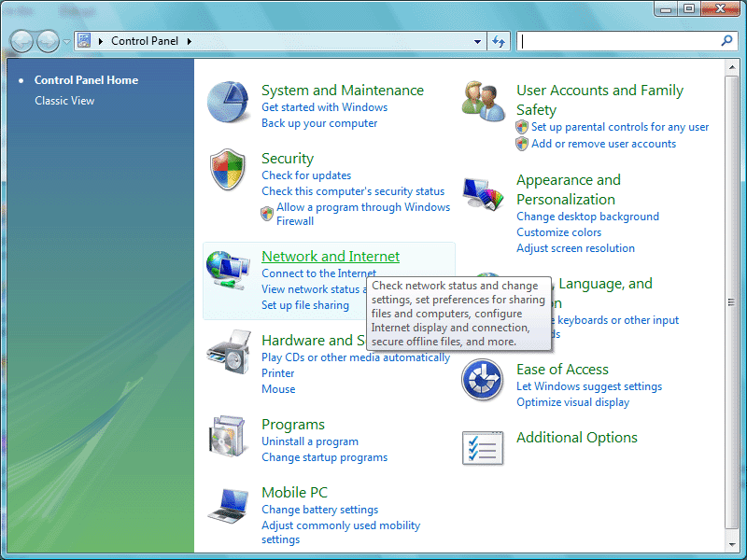Viewport: 747px width, 560px height.
Task: Open the Security category heading
Action: point(288,159)
